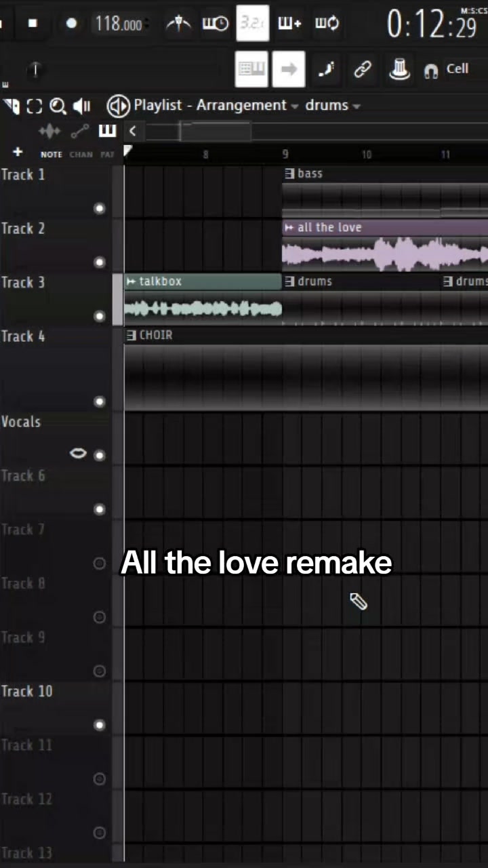Select the Track 10 header label
488x868 pixels.
[x=26, y=691]
